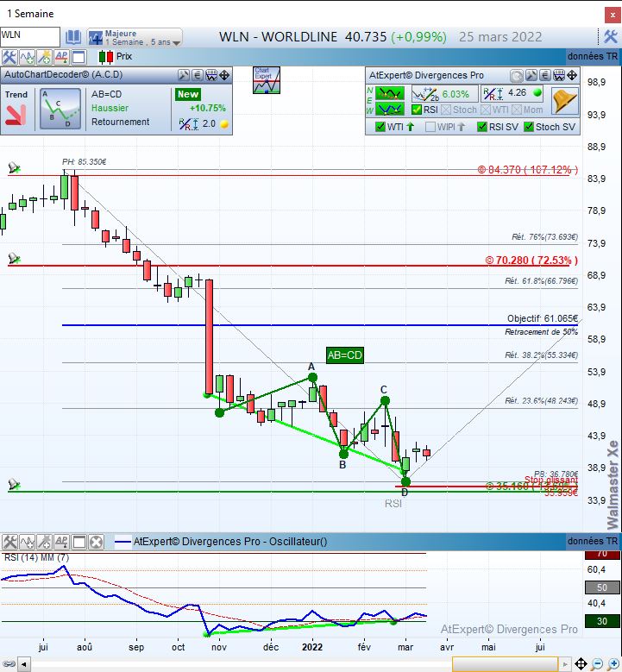The image size is (622, 672).
Task: Click the pan move icon at bottom right
Action: click(581, 664)
